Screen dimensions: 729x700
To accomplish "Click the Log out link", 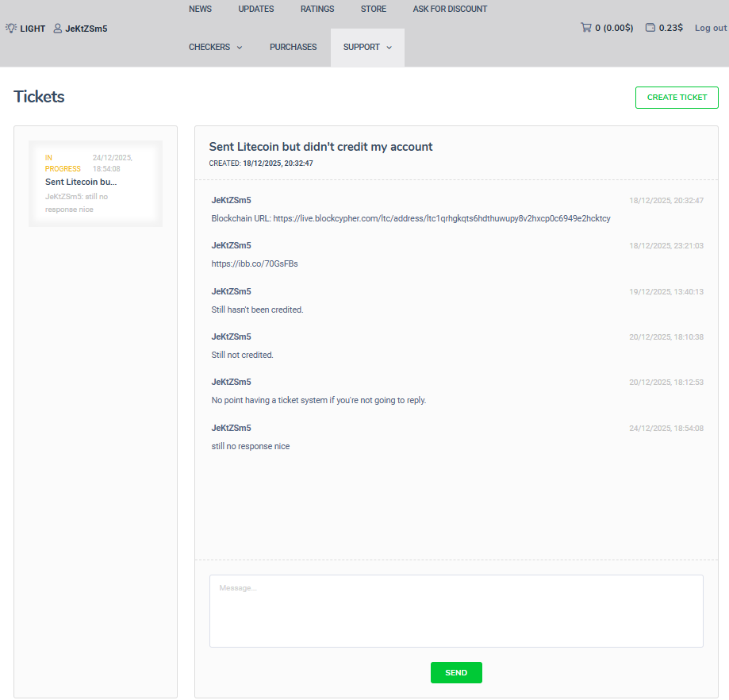I will pos(711,28).
